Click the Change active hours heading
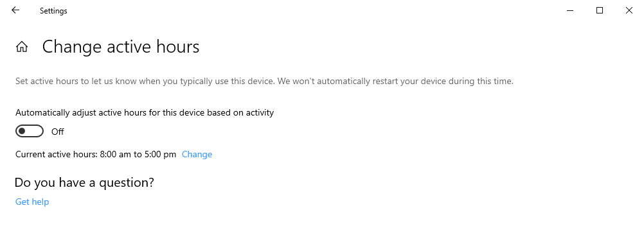 click(x=121, y=47)
